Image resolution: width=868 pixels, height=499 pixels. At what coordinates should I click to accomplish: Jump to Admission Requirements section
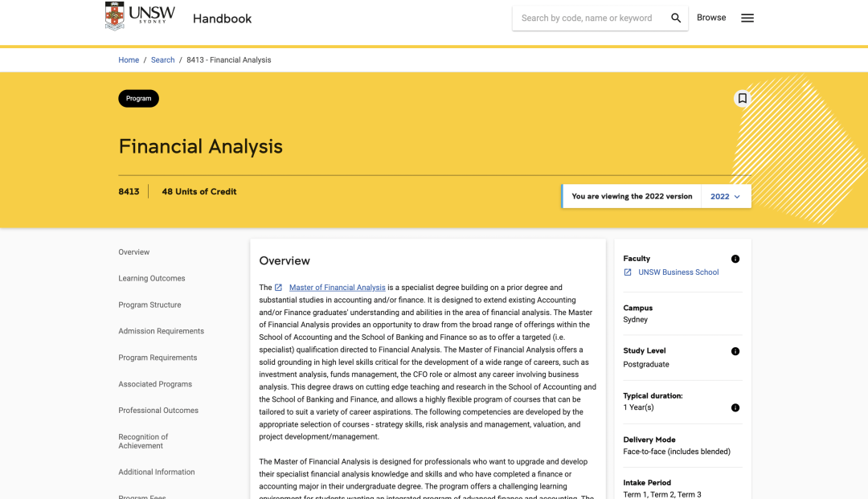coord(161,331)
